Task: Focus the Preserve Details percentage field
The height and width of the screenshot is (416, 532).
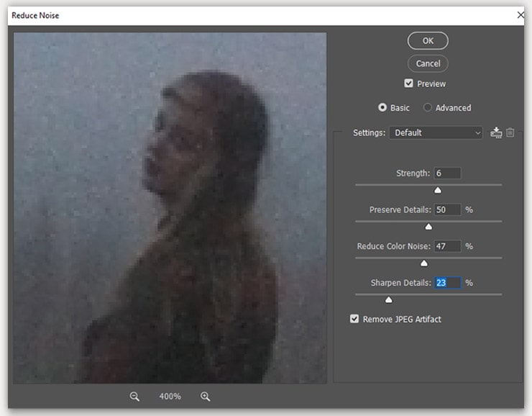Action: point(447,210)
